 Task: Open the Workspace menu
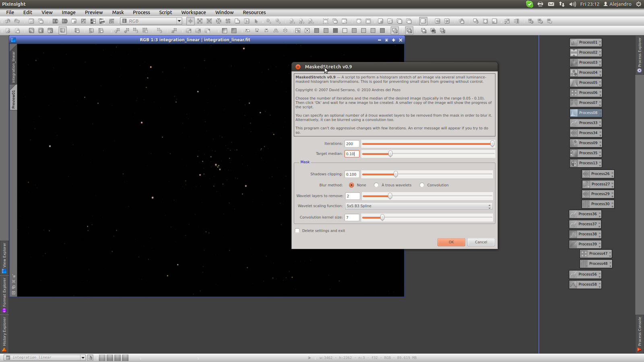[x=193, y=12]
